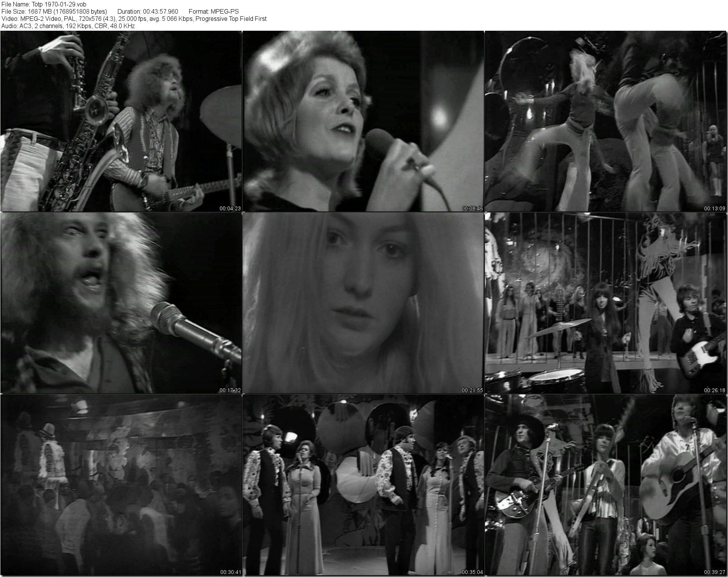Click the 00:39:27 timestamp label
The height and width of the screenshot is (577, 728).
[x=715, y=572]
